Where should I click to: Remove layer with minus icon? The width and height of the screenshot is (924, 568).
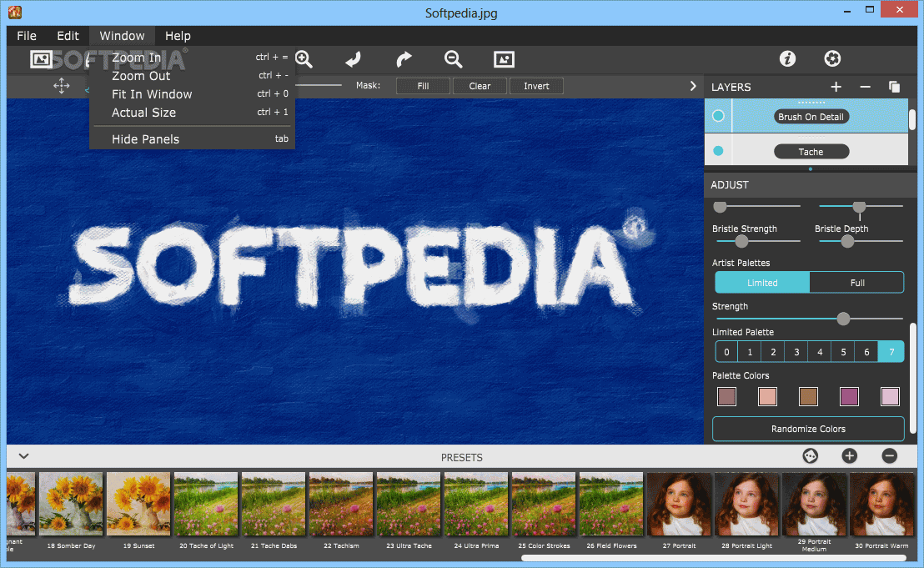click(865, 88)
